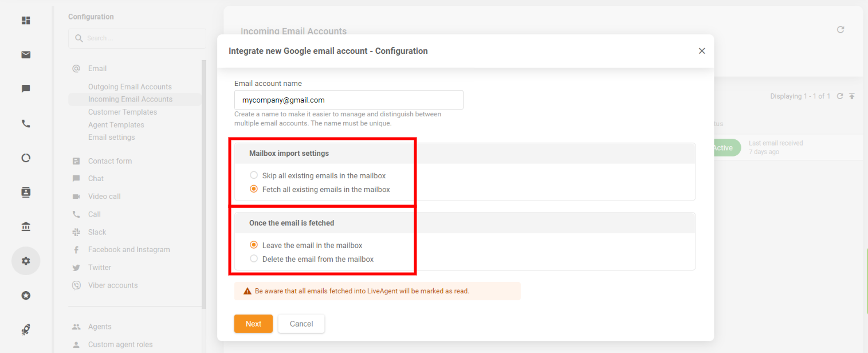Open the Contacts address book icon
This screenshot has height=353, width=868.
click(x=25, y=192)
